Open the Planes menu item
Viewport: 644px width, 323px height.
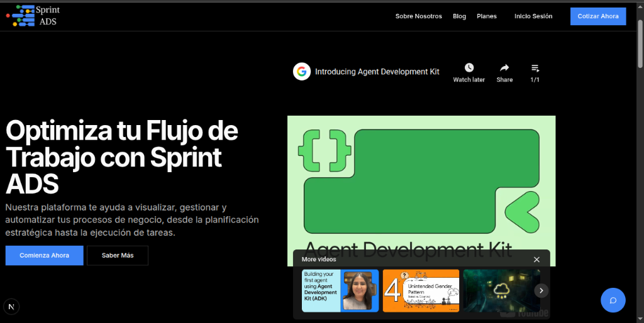pyautogui.click(x=487, y=16)
